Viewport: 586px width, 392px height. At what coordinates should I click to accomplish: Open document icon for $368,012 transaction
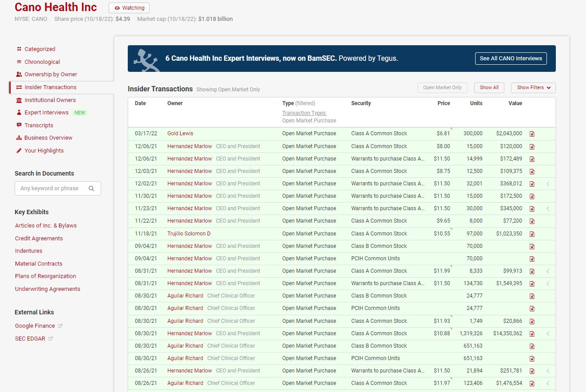click(x=532, y=184)
